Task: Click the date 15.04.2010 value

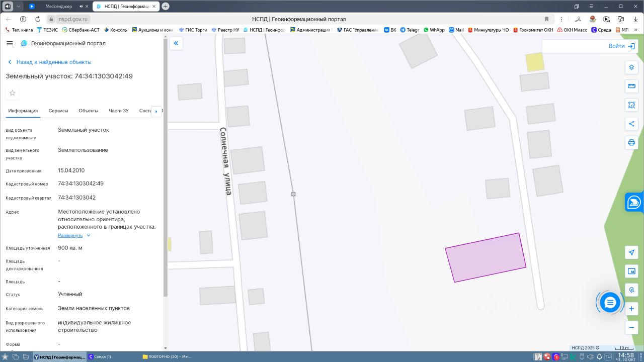Action: click(71, 170)
